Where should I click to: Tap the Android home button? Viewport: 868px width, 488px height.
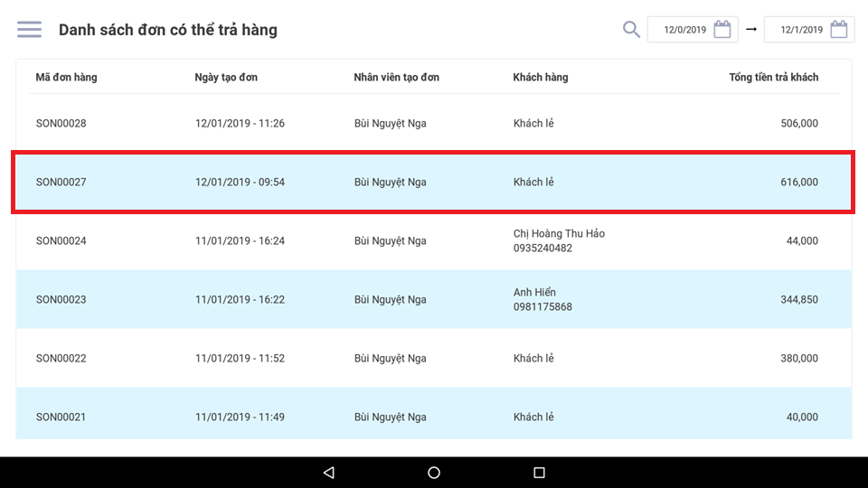[434, 473]
